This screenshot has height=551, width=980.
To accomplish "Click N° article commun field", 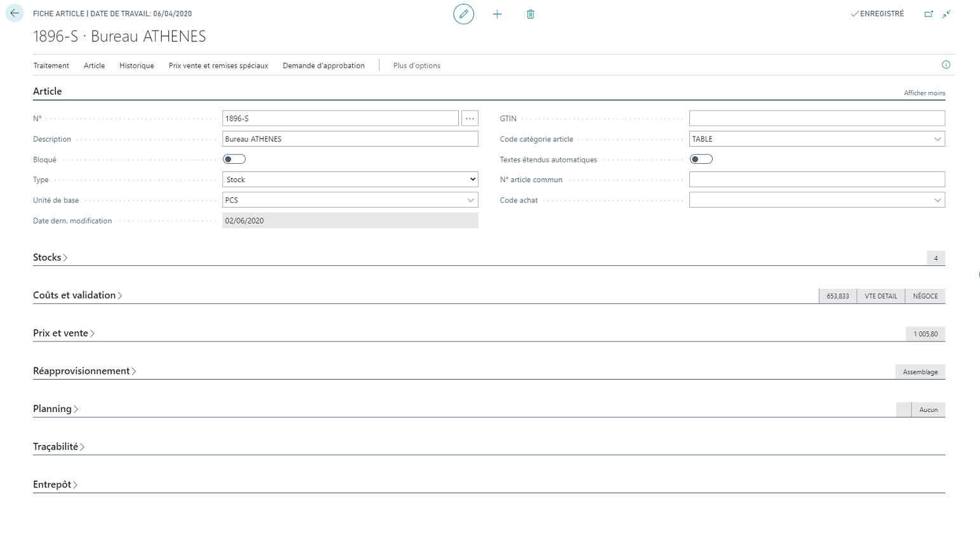I will coord(817,180).
